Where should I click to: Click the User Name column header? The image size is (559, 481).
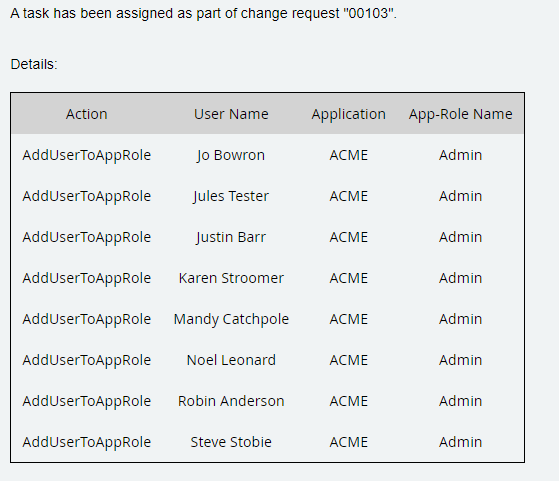click(x=231, y=114)
